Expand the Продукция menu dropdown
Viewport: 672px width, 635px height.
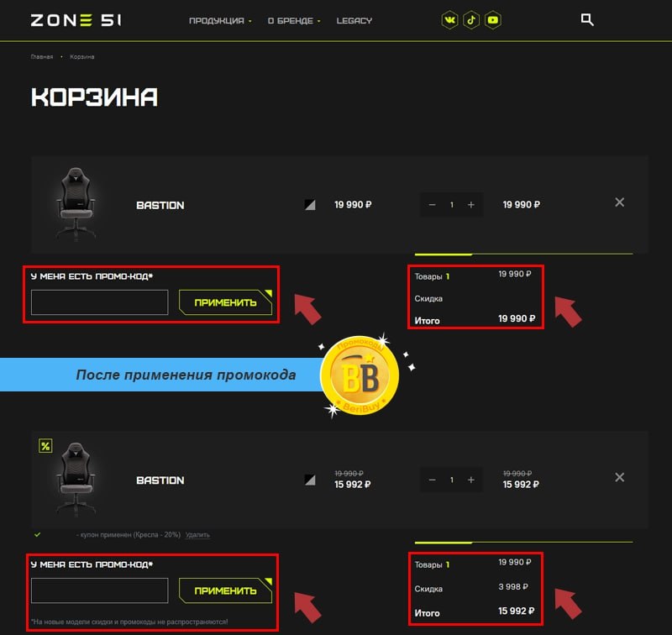220,20
